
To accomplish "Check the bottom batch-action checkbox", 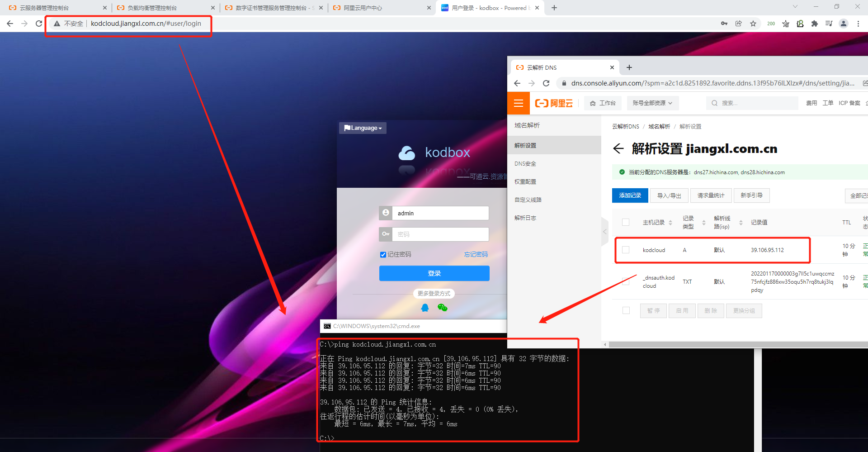I will tap(626, 310).
